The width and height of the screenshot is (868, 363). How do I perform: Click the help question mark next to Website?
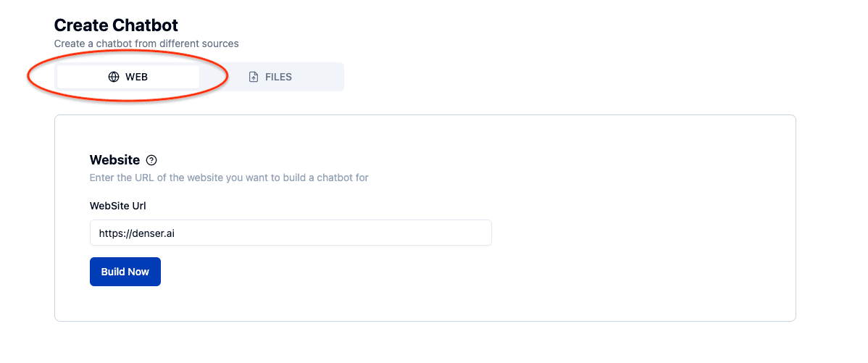coord(151,160)
